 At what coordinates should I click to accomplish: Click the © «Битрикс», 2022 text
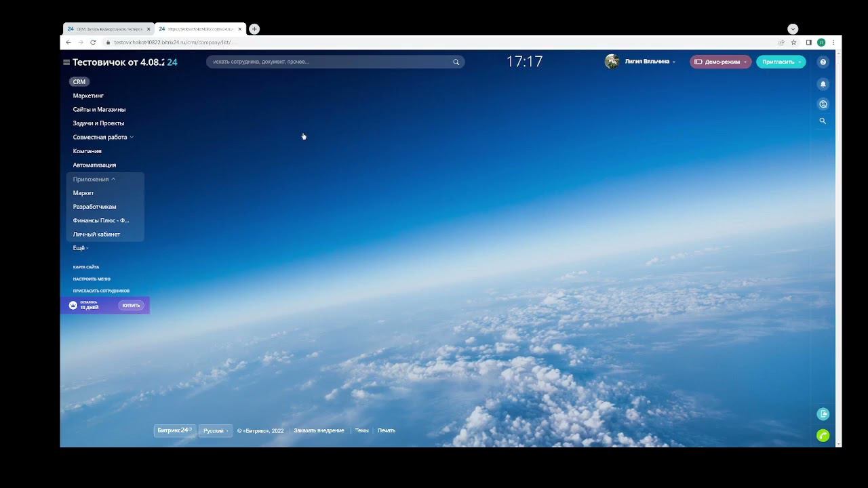(260, 430)
